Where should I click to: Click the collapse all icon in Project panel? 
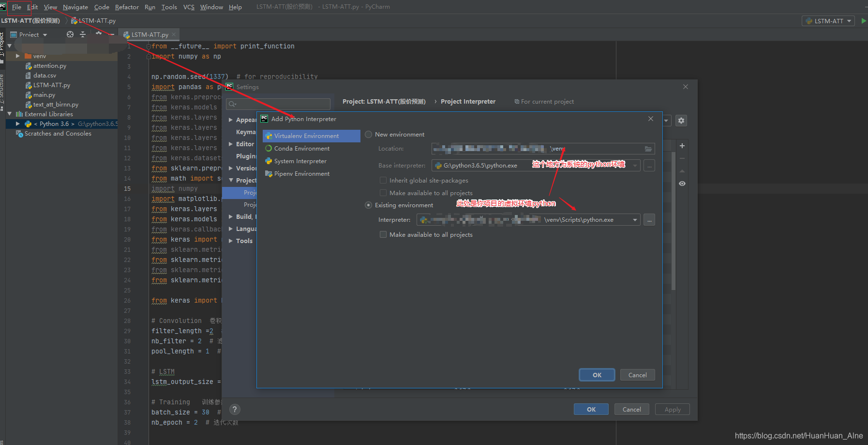coord(83,34)
